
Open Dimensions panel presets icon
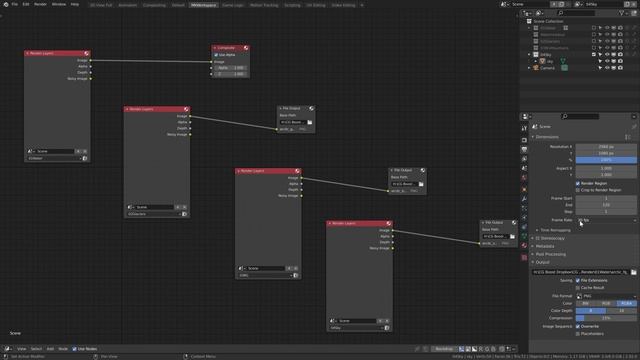click(x=628, y=137)
